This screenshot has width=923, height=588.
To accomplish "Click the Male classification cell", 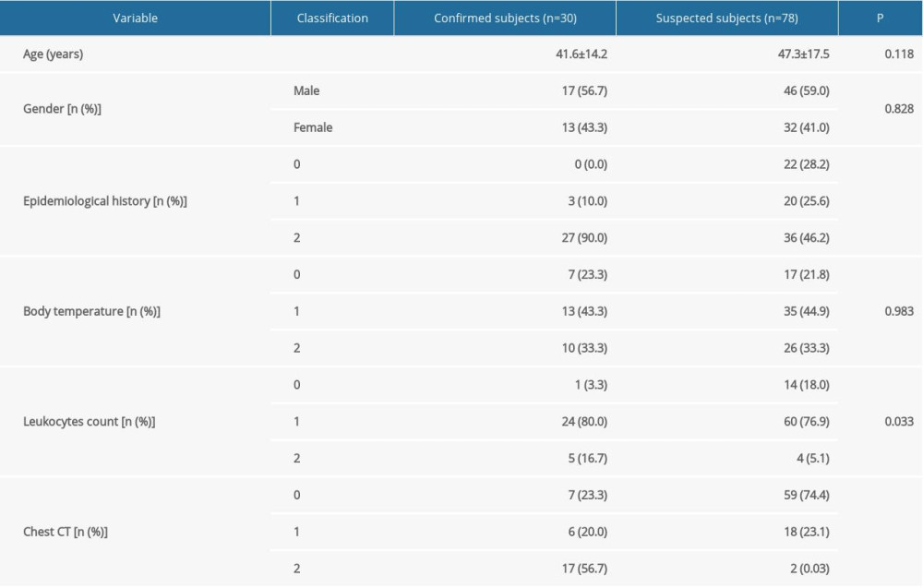I will coord(308,90).
